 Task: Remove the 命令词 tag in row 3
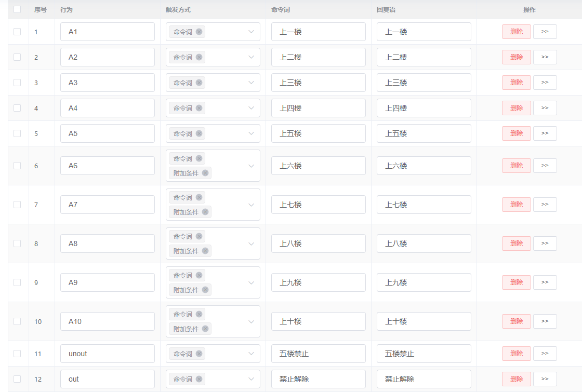click(199, 83)
